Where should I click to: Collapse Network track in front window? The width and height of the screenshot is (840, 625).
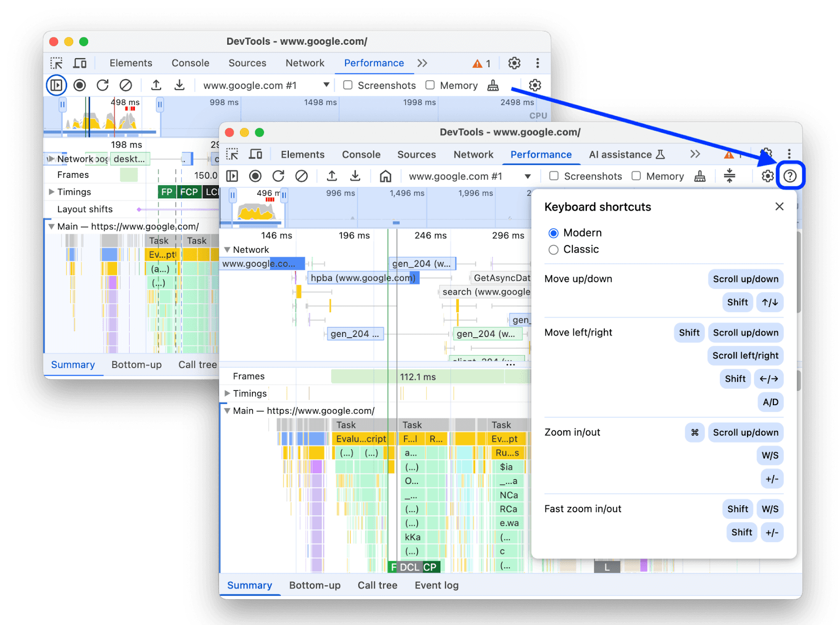[227, 250]
